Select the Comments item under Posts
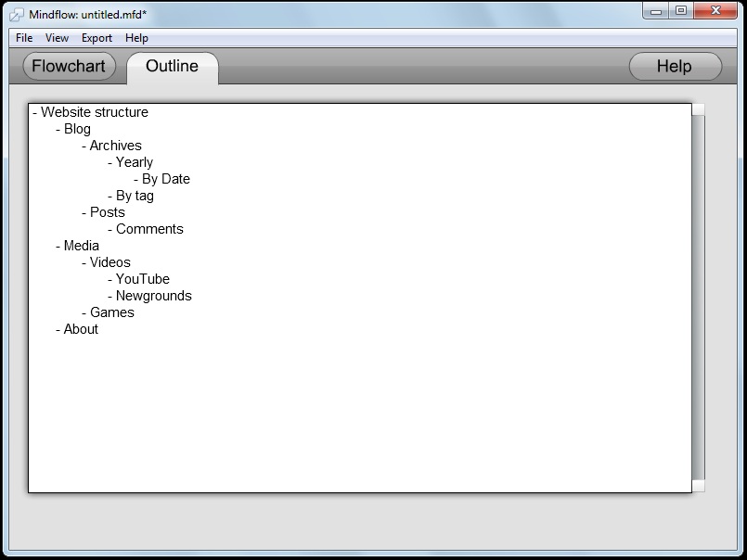Screen dimensions: 747x560 click(x=149, y=229)
